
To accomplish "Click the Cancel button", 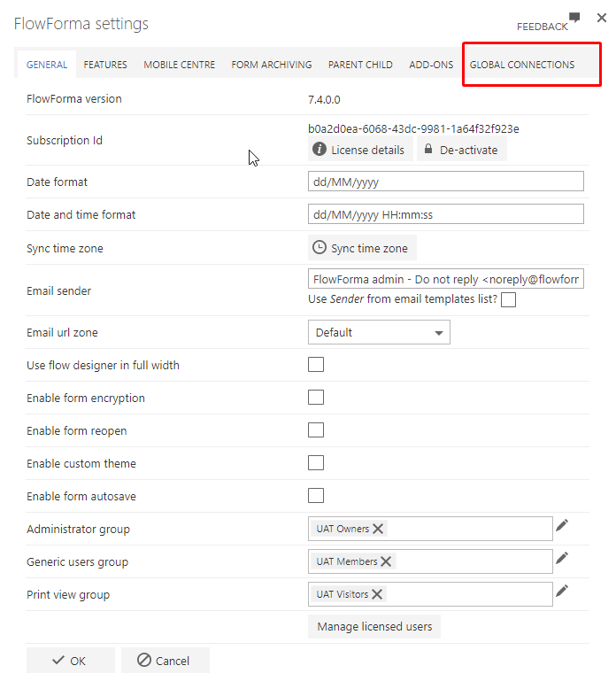I will (x=166, y=660).
